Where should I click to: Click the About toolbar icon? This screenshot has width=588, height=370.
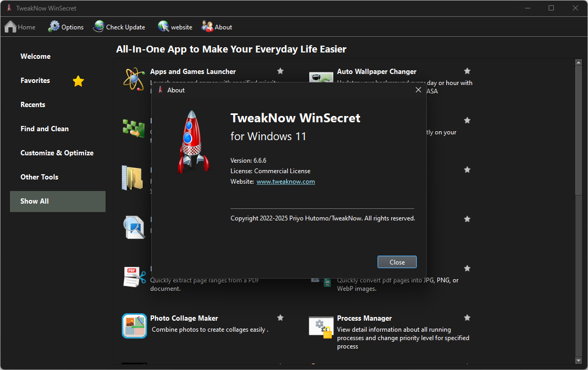(207, 26)
